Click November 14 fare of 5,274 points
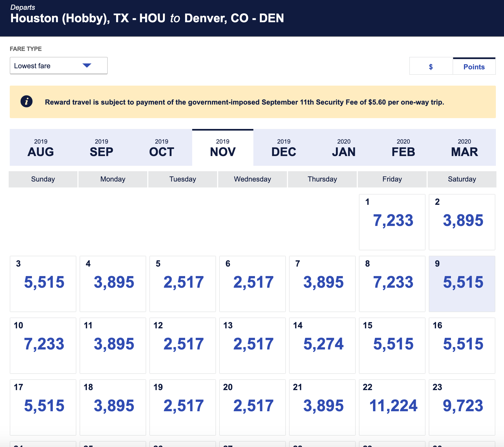 pyautogui.click(x=322, y=345)
